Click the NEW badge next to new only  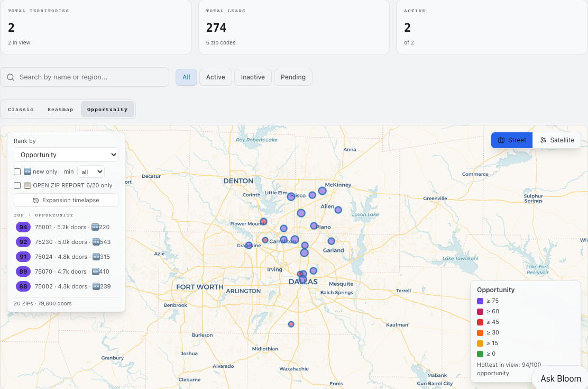point(27,171)
